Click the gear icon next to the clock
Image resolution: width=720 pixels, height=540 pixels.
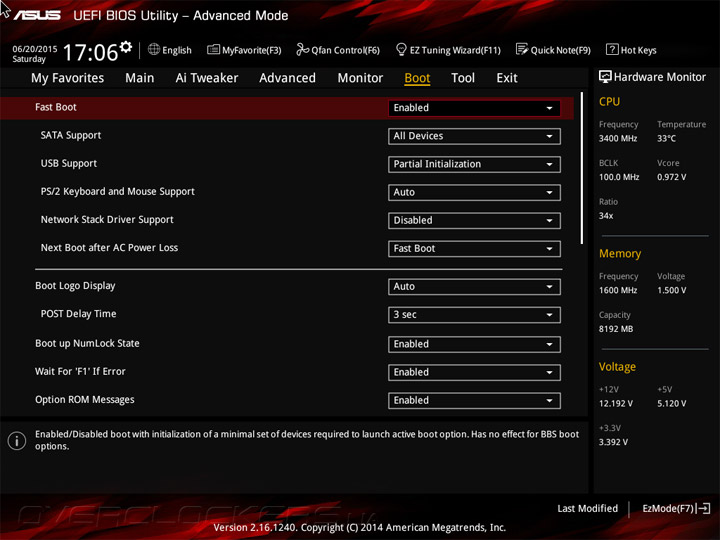tap(126, 47)
